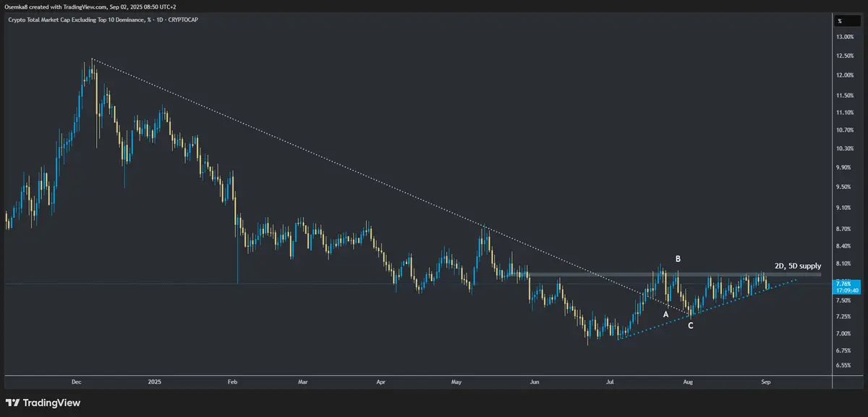The width and height of the screenshot is (868, 417).
Task: Click the 6.55% price axis label
Action: click(843, 366)
